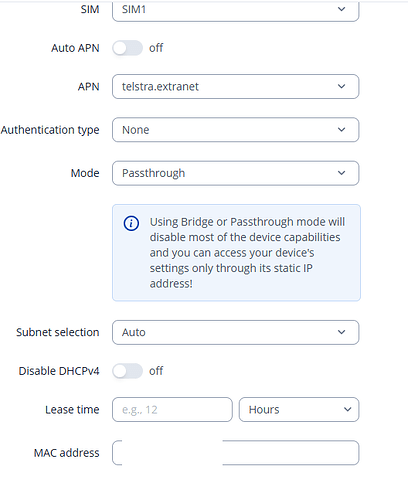Click the chevron arrow in the SIM field
The width and height of the screenshot is (408, 500).
[x=341, y=9]
